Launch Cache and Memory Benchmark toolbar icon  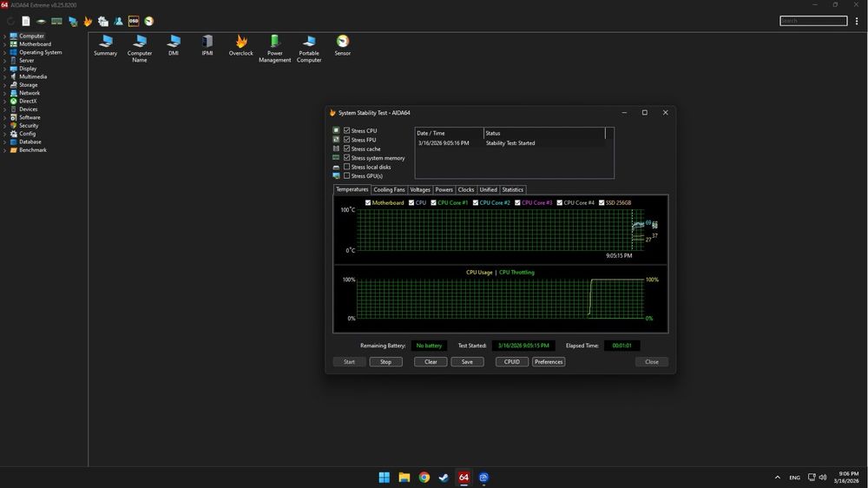tap(56, 21)
